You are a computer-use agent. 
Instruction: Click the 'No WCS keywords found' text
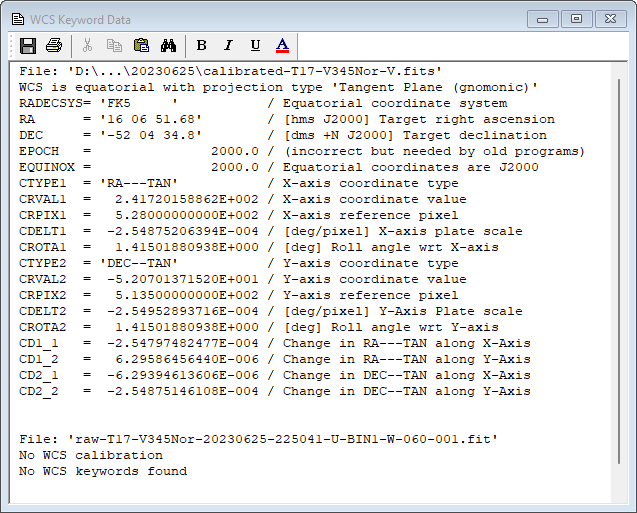coord(103,471)
